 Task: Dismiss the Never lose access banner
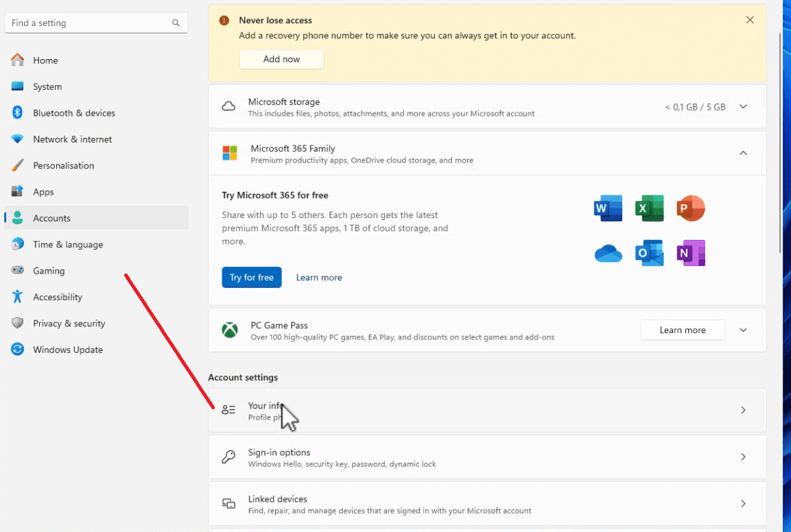click(x=750, y=20)
